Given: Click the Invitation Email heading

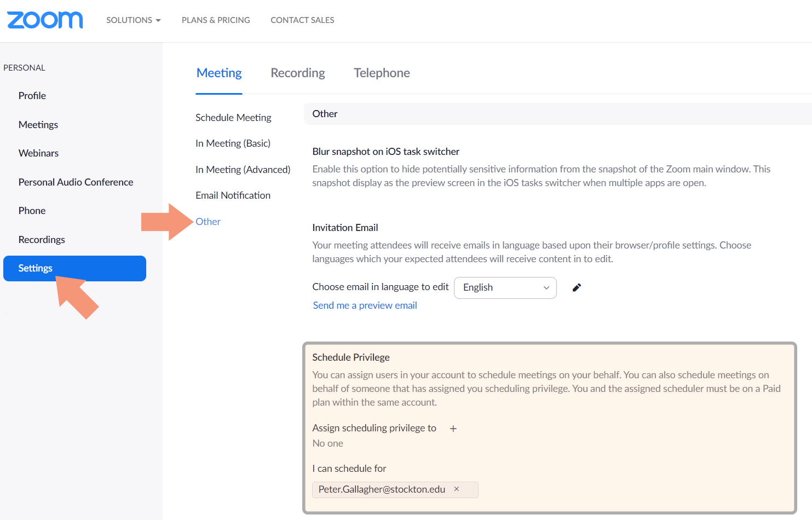Looking at the screenshot, I should tap(345, 228).
